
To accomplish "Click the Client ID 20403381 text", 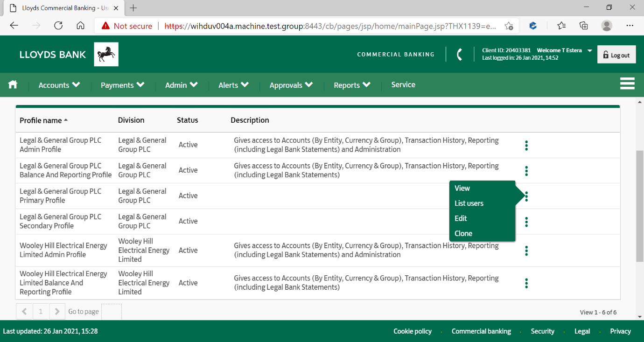I will coord(506,50).
